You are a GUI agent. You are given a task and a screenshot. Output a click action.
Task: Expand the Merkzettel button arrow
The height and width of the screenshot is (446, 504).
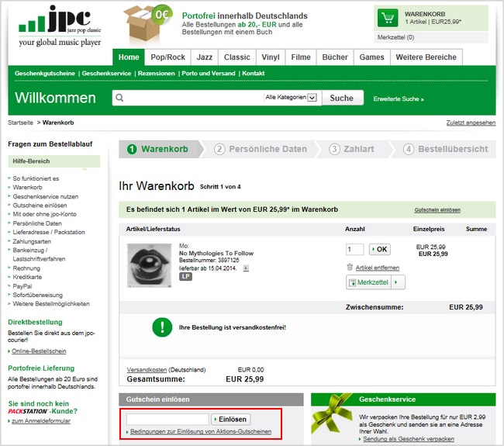click(x=398, y=282)
